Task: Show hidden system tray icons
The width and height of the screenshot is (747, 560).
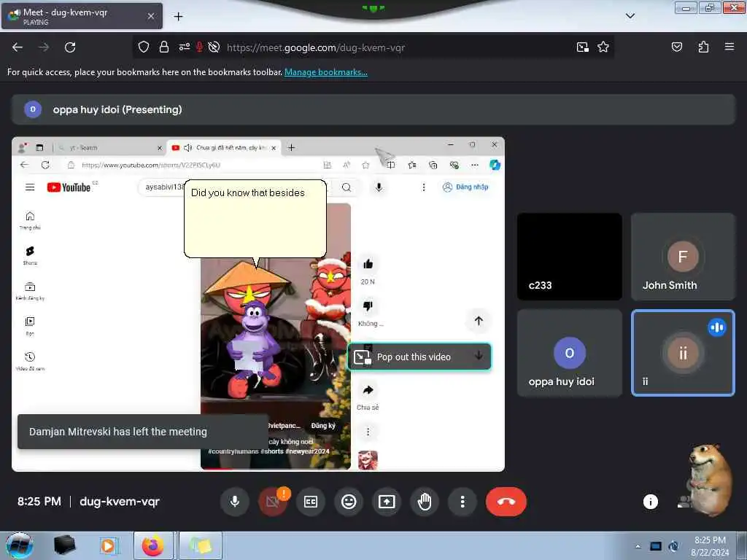Action: coord(638,546)
